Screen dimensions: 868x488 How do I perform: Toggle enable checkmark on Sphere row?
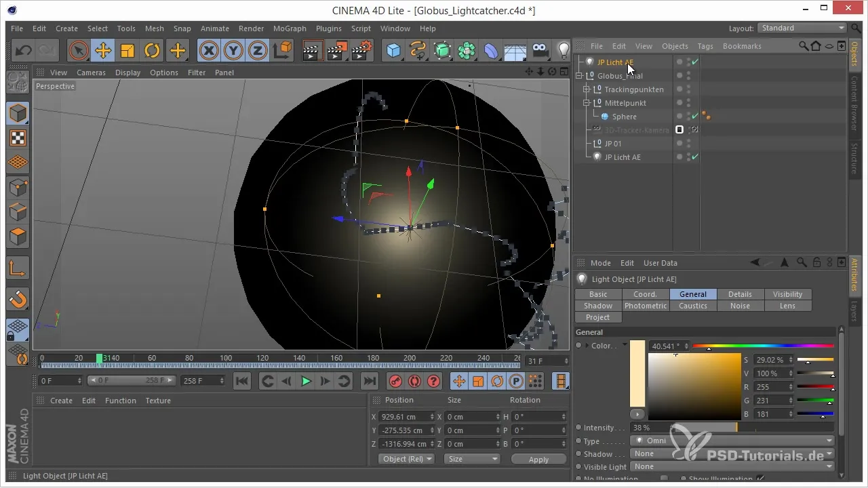coord(696,117)
